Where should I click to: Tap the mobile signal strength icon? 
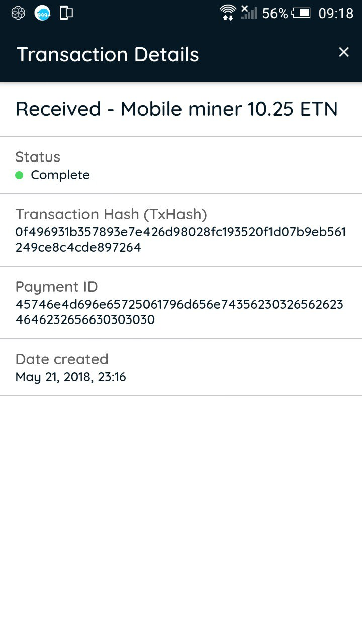[x=248, y=13]
